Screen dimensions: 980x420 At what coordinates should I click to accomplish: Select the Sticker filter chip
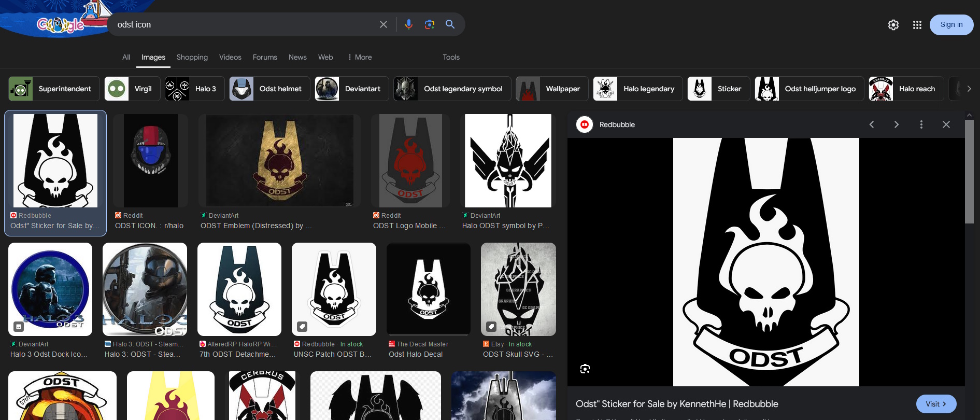coord(719,89)
